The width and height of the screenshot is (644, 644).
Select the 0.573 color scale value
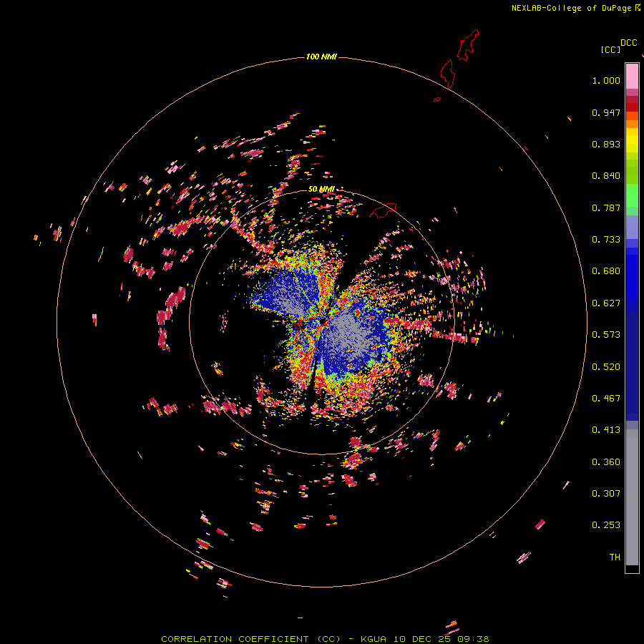(606, 335)
